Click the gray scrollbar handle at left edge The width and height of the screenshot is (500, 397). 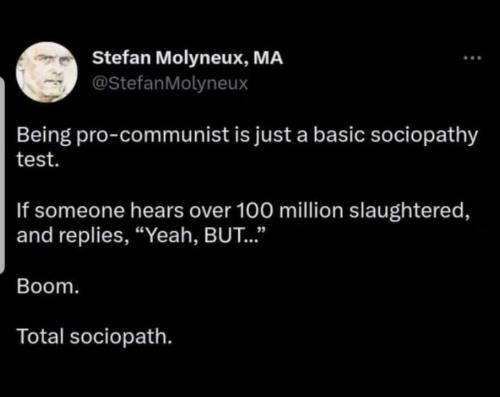pos(2,175)
